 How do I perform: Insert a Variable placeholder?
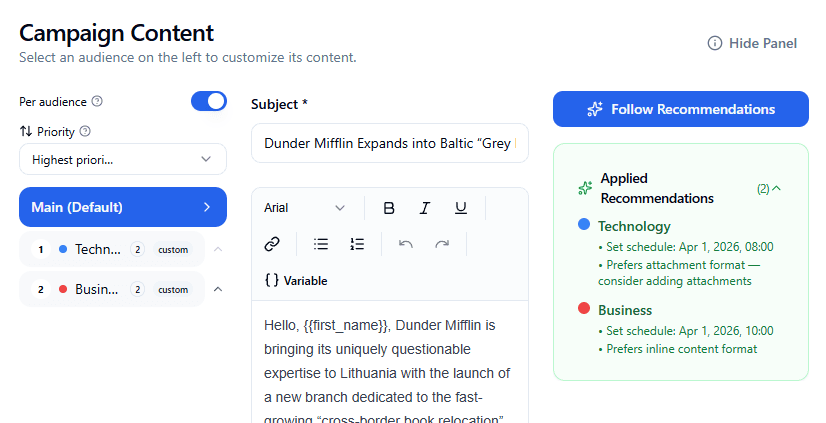296,280
